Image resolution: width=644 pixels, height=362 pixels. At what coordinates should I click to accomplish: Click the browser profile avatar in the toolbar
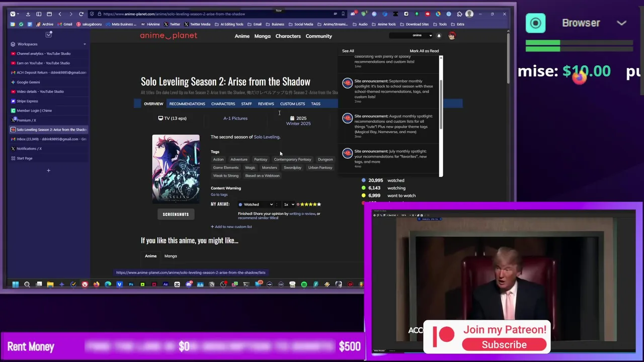[x=469, y=14]
